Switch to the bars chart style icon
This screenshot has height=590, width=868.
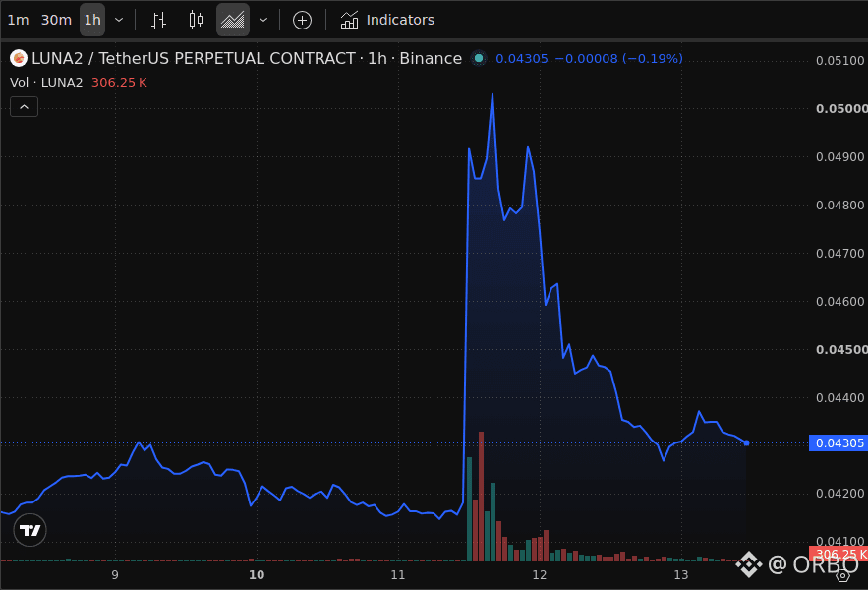click(159, 20)
